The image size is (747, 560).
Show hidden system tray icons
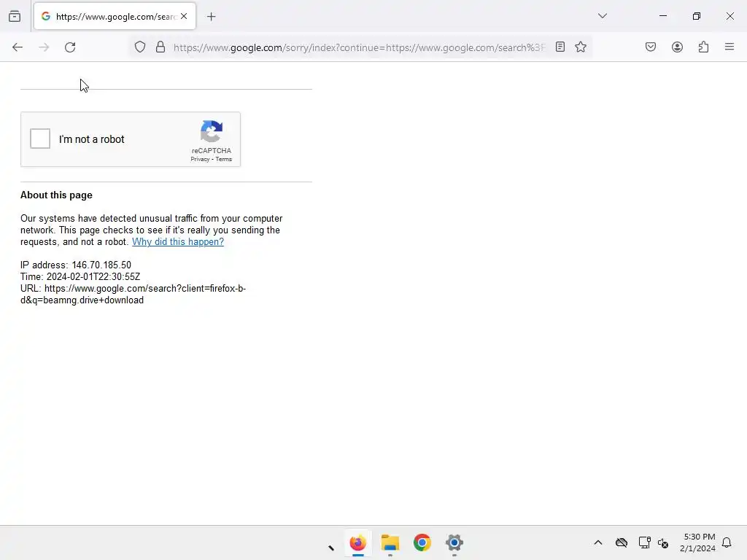[x=598, y=542]
